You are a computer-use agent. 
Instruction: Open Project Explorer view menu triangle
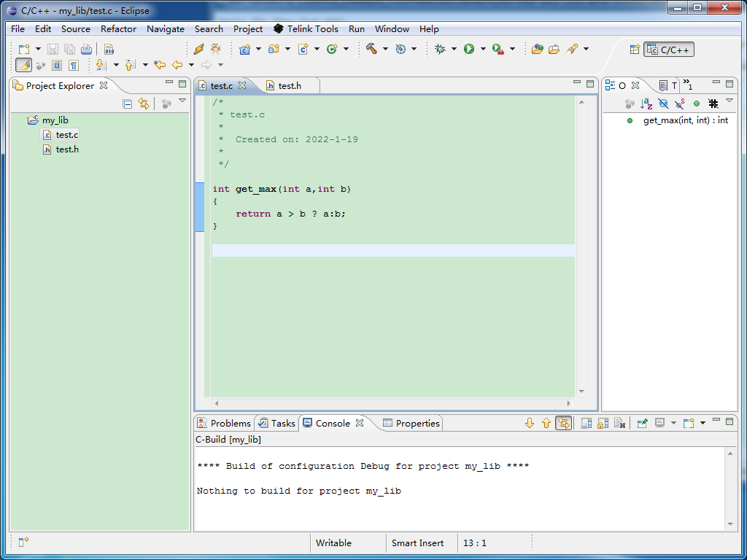point(182,101)
